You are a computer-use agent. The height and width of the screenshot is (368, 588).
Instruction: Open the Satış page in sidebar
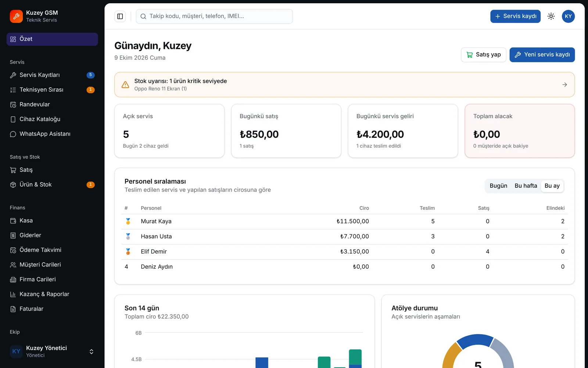52,170
